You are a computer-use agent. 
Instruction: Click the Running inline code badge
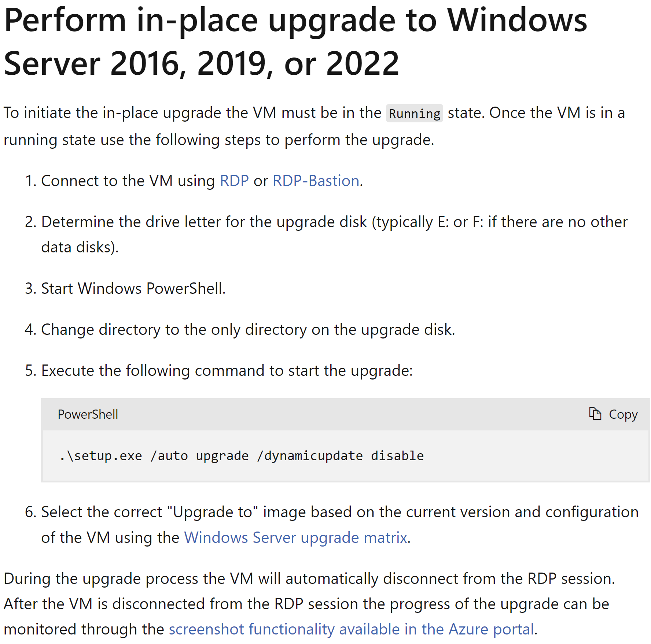pos(414,113)
